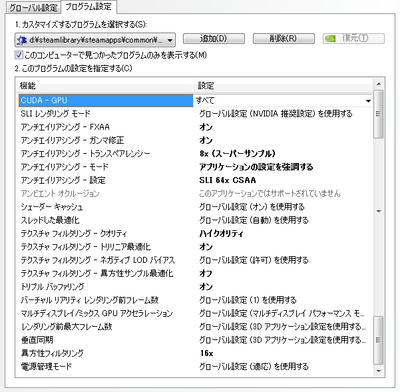Select the バーチャル リアリティ レンダリング前フレーム数 row
Screen dimensions: 400x392
click(195, 300)
